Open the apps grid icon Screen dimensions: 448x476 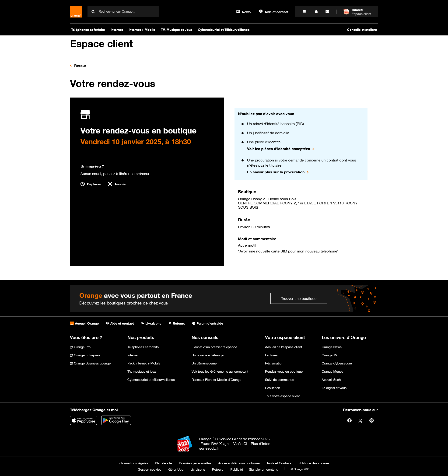click(304, 12)
